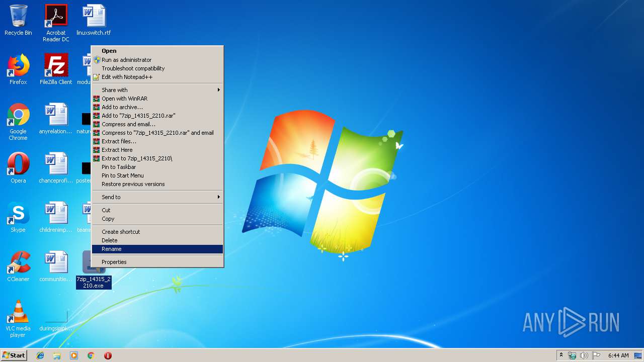
Task: Open Windows Media Player taskbar icon
Action: 74,355
